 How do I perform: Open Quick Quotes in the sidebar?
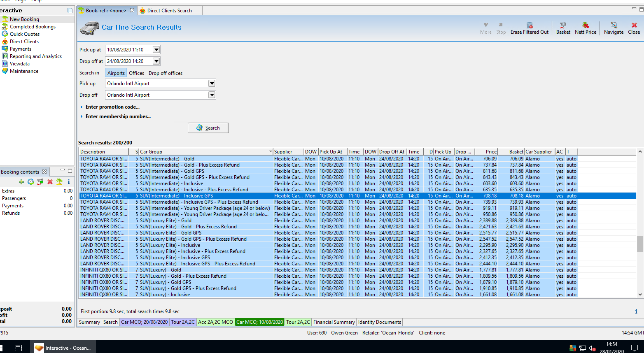point(25,34)
